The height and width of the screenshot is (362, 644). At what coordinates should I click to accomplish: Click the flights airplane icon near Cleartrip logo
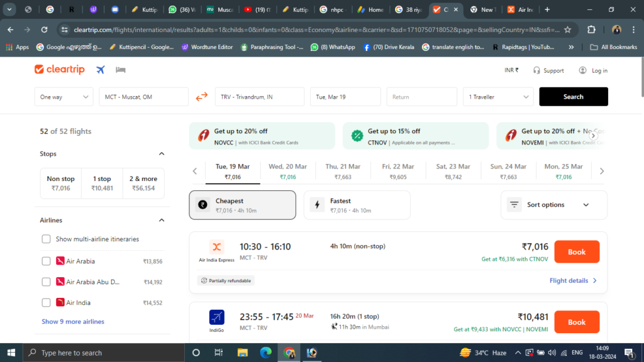click(101, 70)
